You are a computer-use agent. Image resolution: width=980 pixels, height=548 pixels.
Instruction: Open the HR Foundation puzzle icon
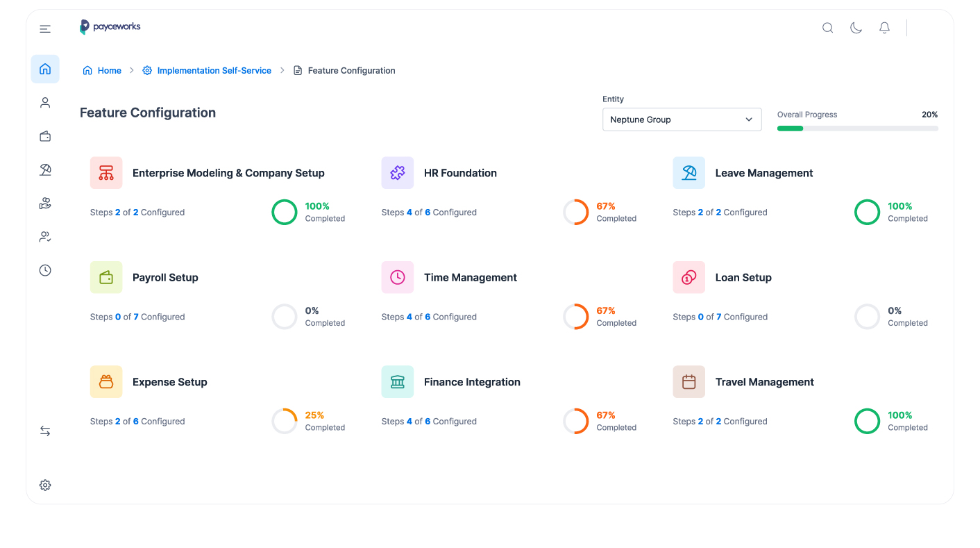point(397,172)
